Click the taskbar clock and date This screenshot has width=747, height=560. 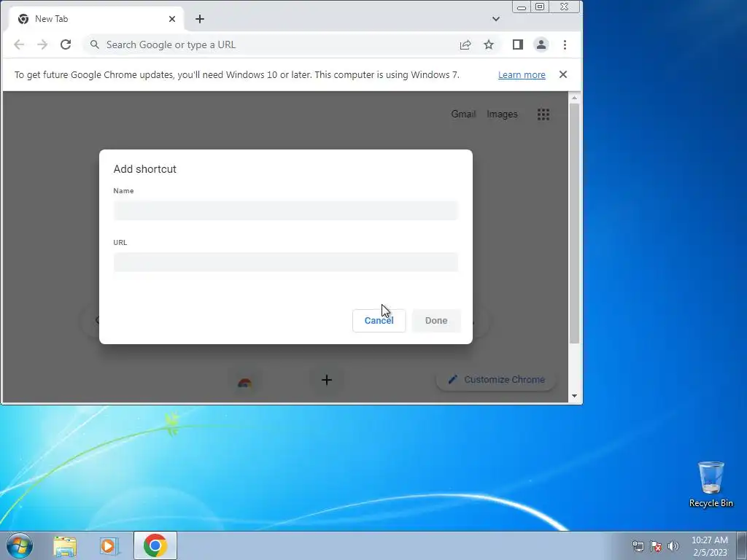(x=710, y=546)
